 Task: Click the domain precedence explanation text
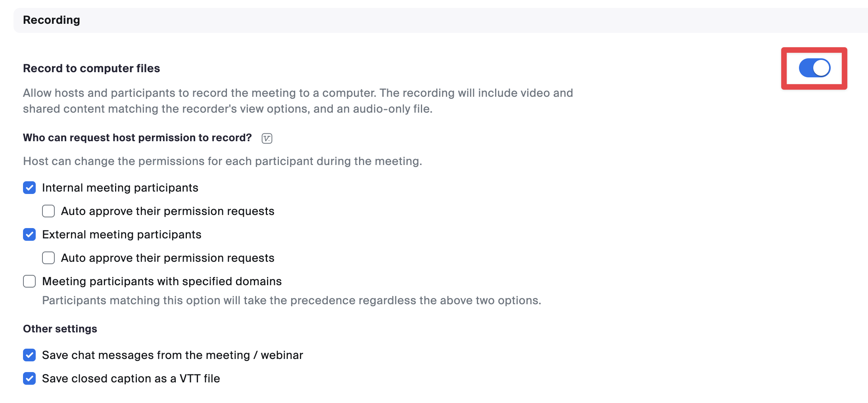[x=292, y=300]
